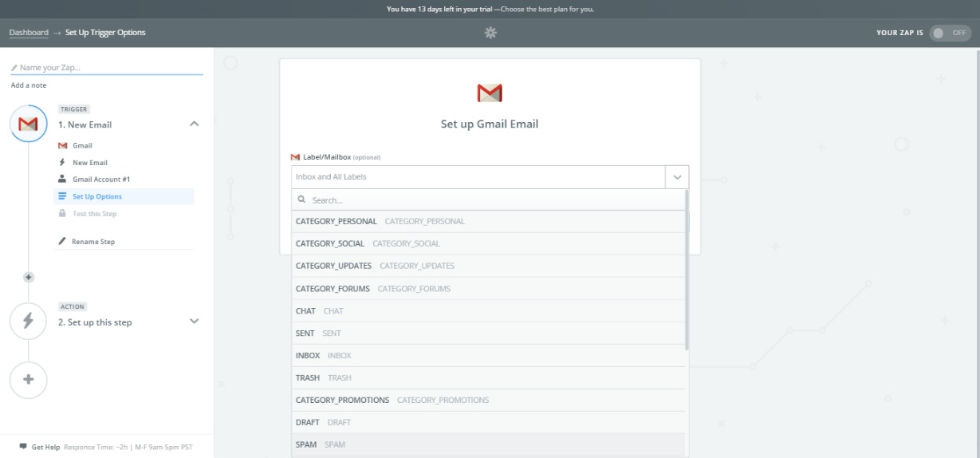This screenshot has width=980, height=458.
Task: Open the Set Up Options substep
Action: (124, 196)
